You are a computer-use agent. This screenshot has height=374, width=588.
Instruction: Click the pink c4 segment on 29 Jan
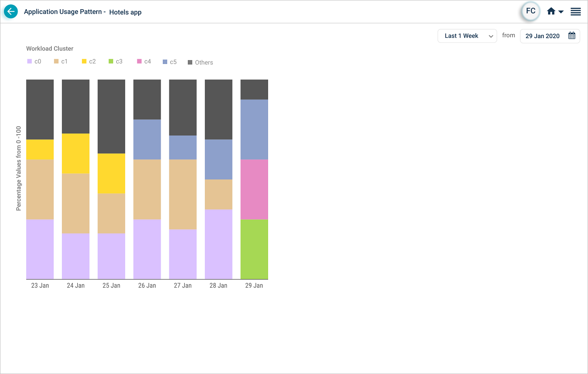(254, 189)
